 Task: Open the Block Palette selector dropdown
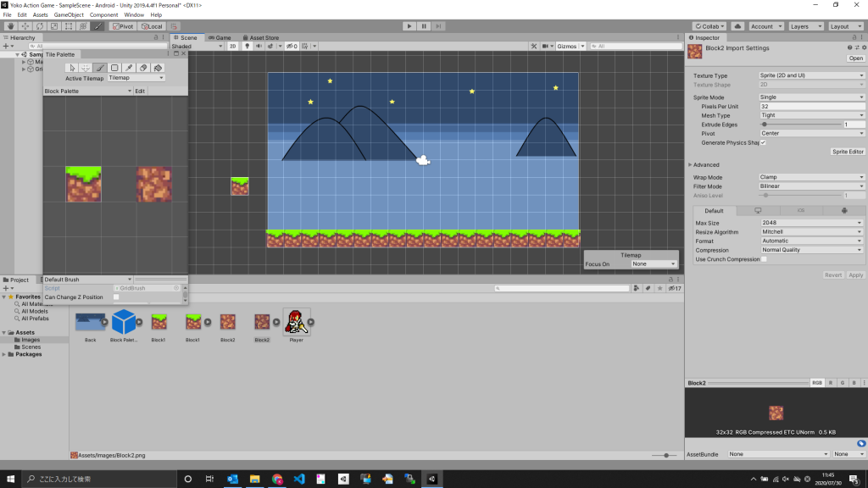coord(88,91)
